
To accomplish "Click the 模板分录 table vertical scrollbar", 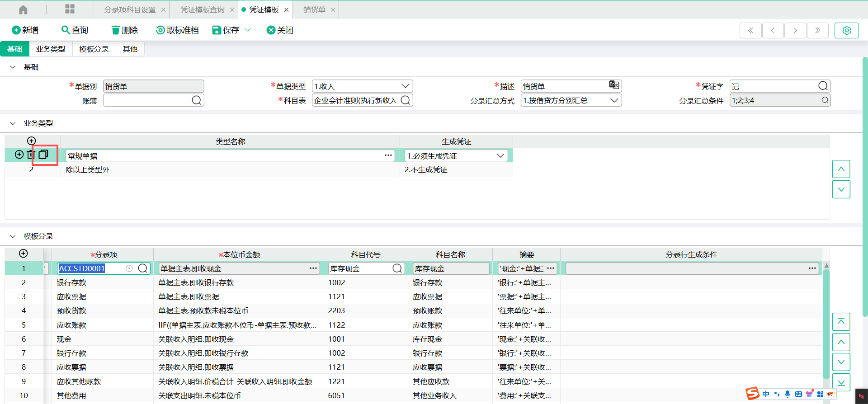I will [826, 323].
